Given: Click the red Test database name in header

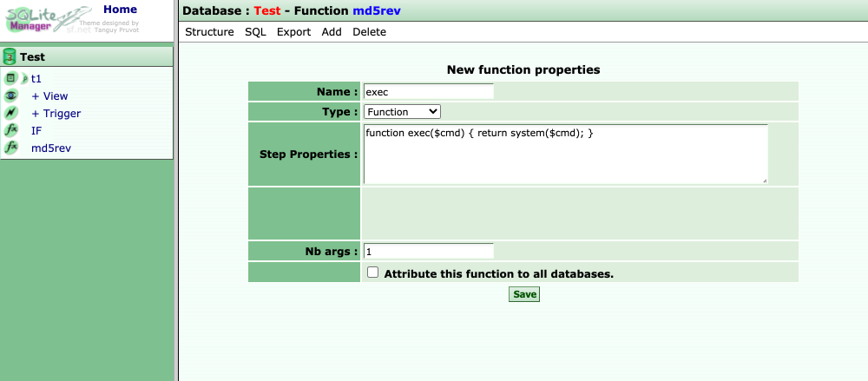Looking at the screenshot, I should [x=268, y=10].
